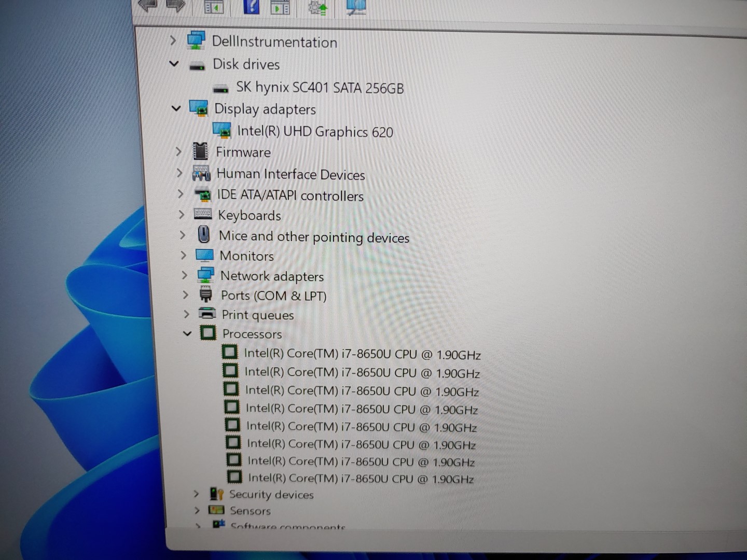Select the Keyboards label

250,215
